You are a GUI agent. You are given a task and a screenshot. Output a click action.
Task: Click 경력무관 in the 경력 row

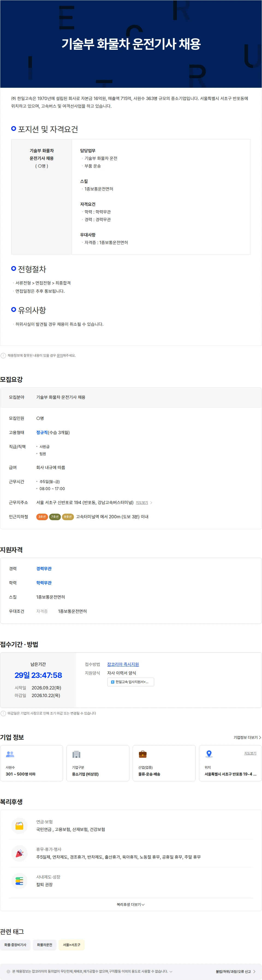click(44, 568)
